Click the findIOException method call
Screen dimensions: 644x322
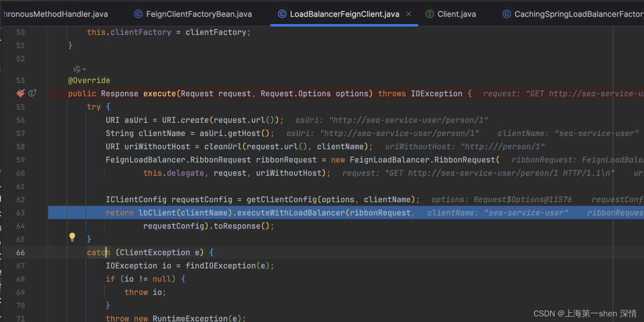pos(221,266)
